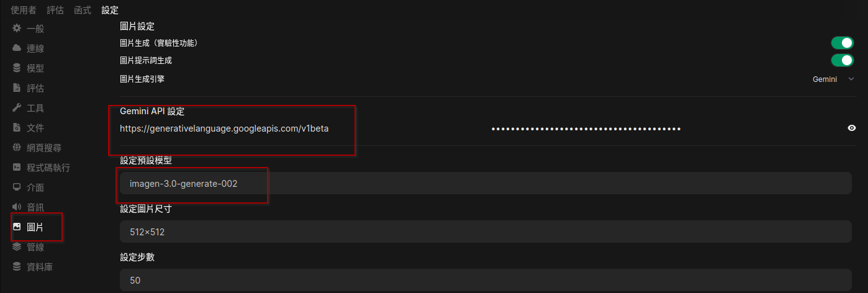Viewport: 868px width, 293px height.
Task: Switch to the 使用者 top tab
Action: tap(23, 10)
